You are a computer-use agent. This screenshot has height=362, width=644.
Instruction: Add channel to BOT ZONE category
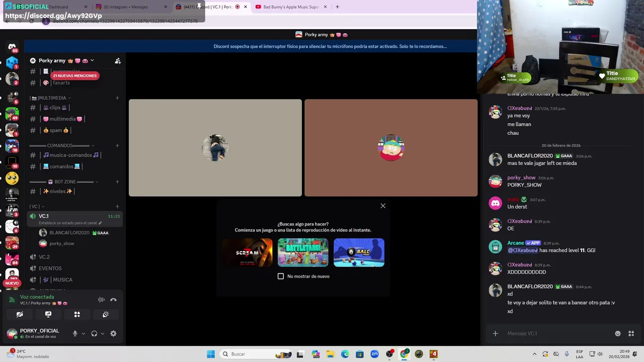[117, 182]
